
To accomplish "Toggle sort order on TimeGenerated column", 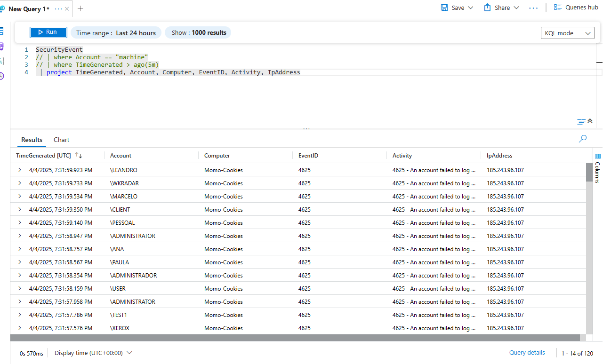I will coord(79,155).
